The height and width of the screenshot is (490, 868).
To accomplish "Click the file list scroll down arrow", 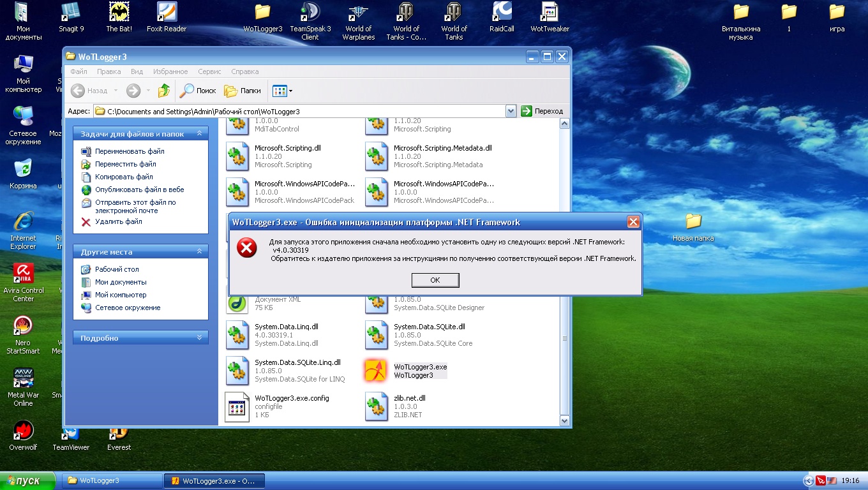I will pyautogui.click(x=564, y=421).
